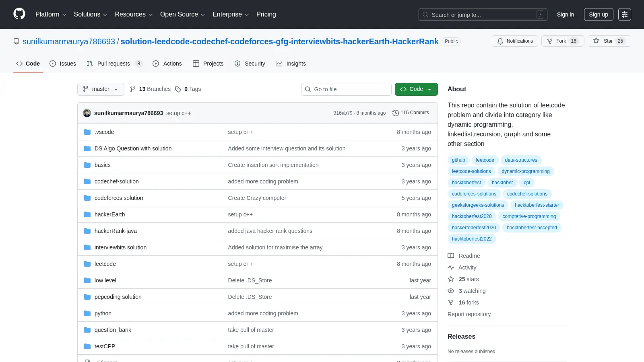The width and height of the screenshot is (644, 362).
Task: Switch to the Actions tab
Action: [x=167, y=64]
